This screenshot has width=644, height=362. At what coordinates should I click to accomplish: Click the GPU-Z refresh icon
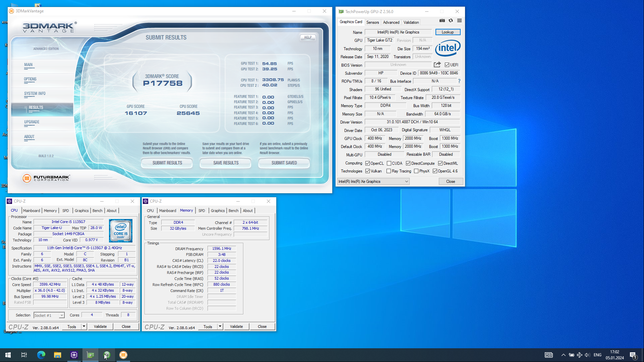click(x=451, y=21)
